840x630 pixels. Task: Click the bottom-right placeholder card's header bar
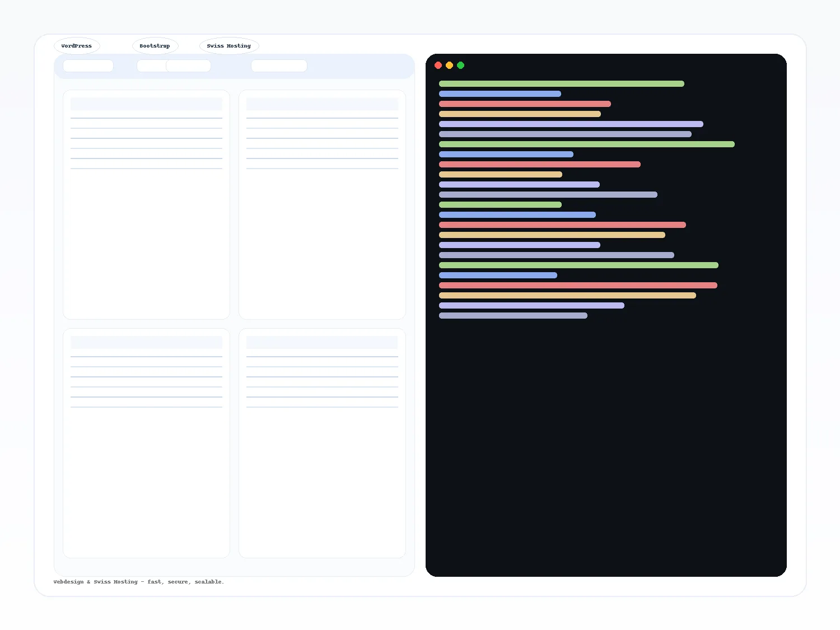pyautogui.click(x=322, y=342)
